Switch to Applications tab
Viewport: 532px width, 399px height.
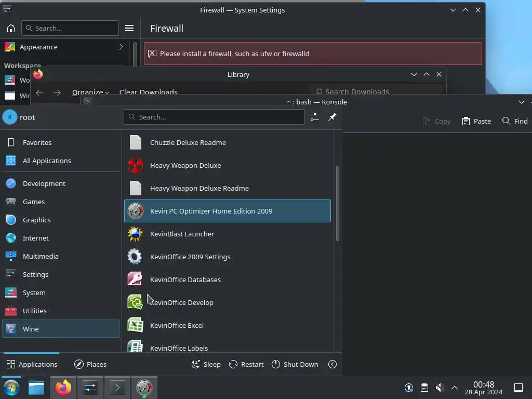32,364
